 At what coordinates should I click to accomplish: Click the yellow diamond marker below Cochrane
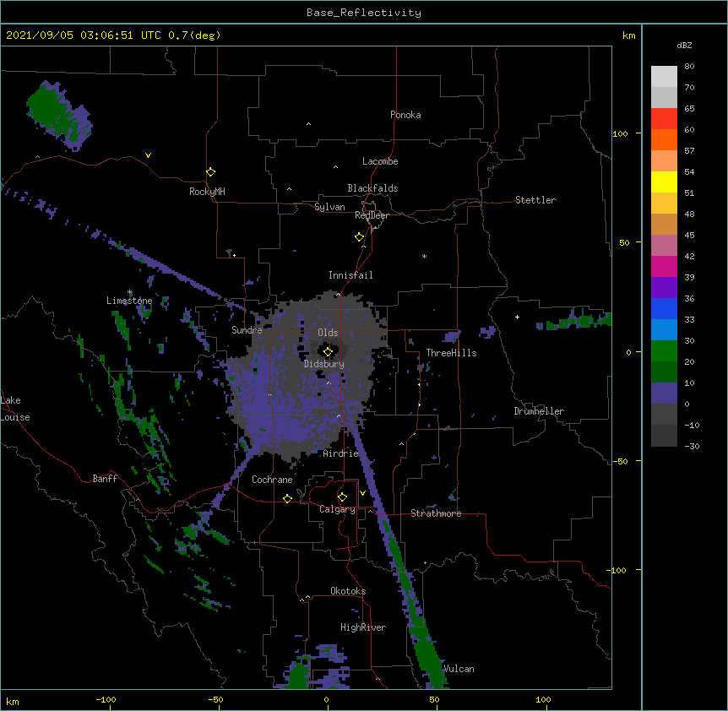pyautogui.click(x=287, y=498)
